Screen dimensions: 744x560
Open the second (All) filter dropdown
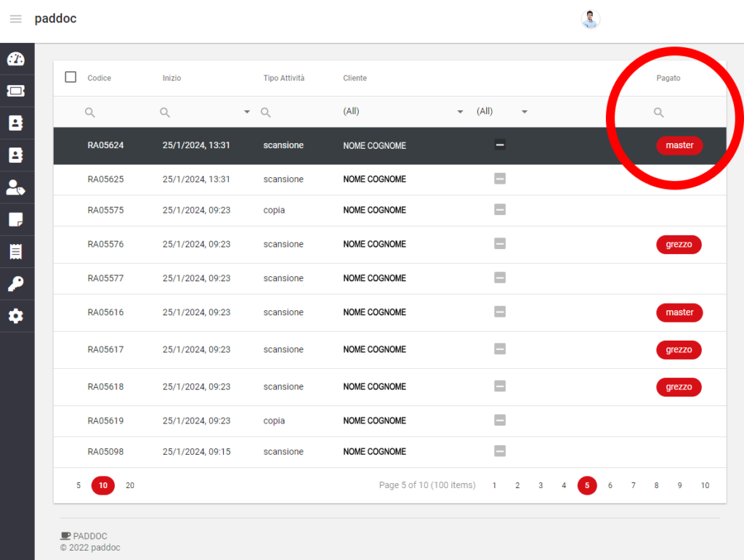point(502,111)
